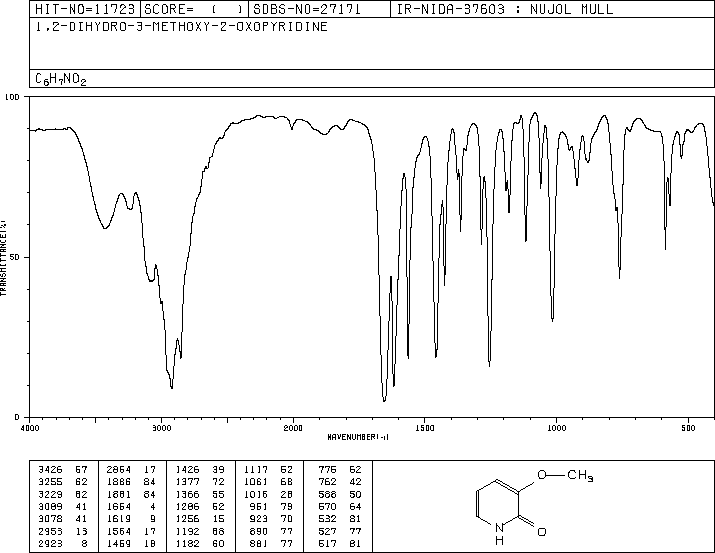Click the CH3 methyl label in the structure
This screenshot has width=715, height=553.
(x=580, y=476)
